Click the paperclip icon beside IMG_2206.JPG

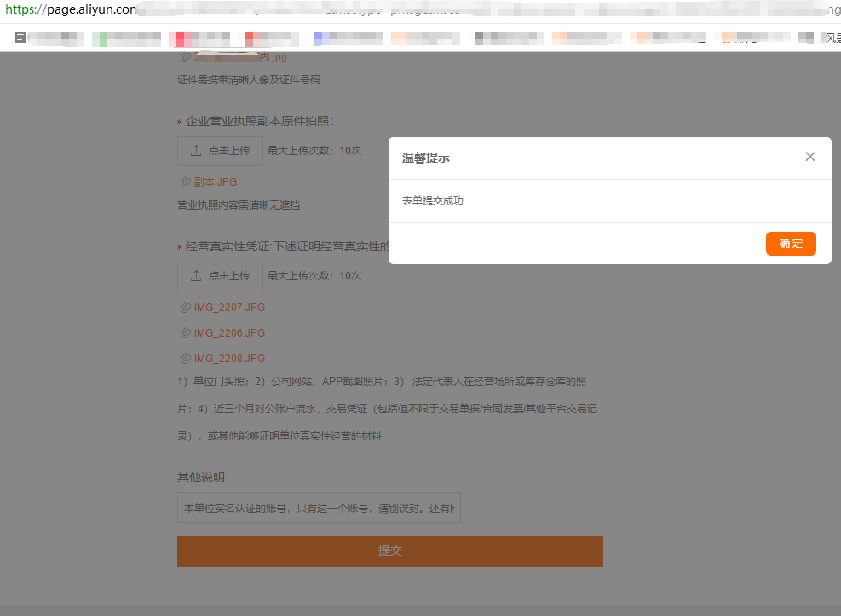coord(184,333)
